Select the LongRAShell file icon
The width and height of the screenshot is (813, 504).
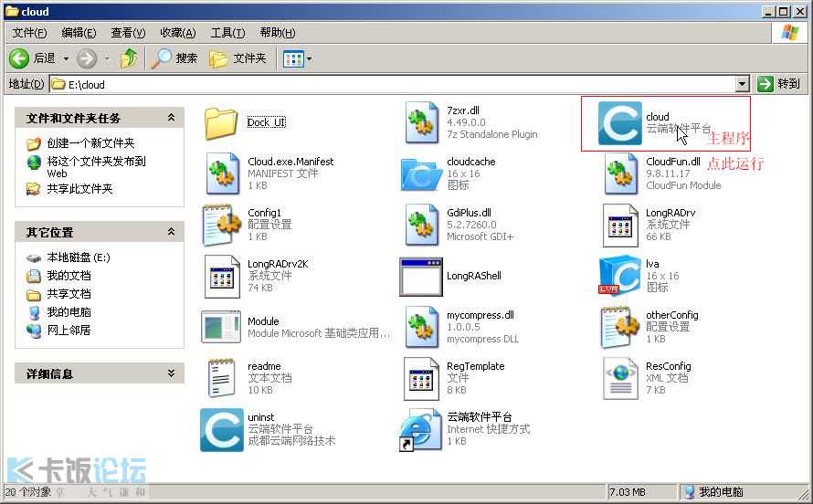[x=420, y=277]
